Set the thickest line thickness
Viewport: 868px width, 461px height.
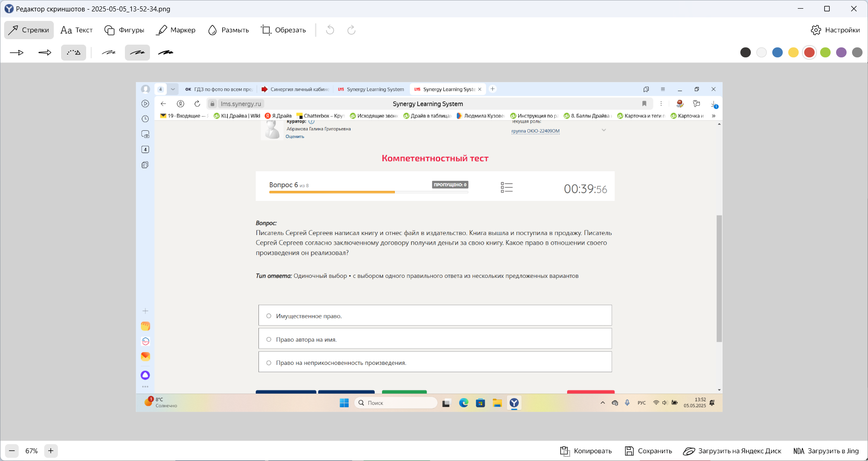(x=165, y=53)
